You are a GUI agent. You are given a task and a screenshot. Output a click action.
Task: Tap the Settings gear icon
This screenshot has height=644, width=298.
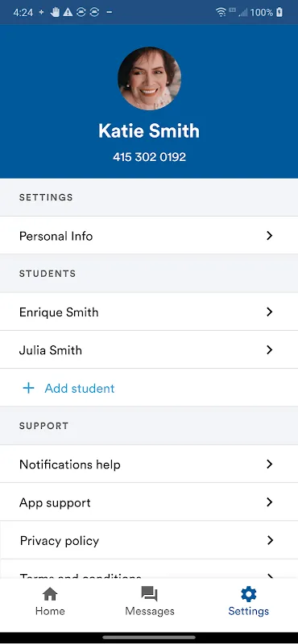click(248, 594)
